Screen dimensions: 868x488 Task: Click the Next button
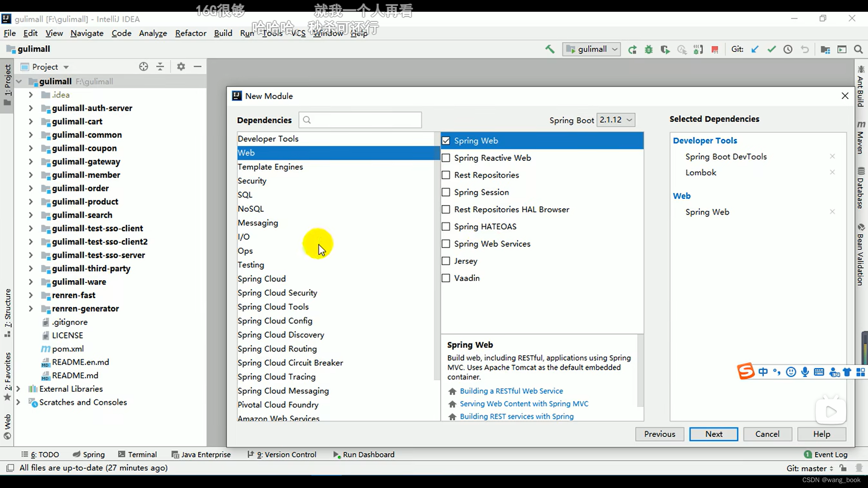coord(713,434)
